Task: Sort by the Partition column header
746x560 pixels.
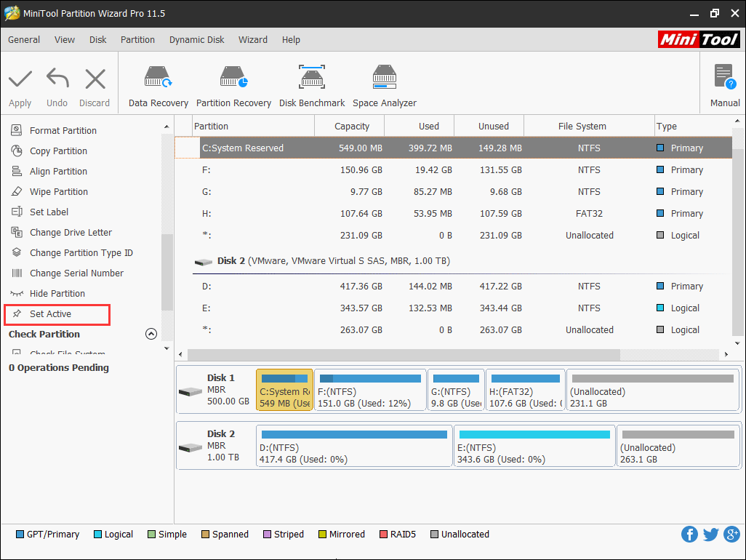Action: (253, 126)
